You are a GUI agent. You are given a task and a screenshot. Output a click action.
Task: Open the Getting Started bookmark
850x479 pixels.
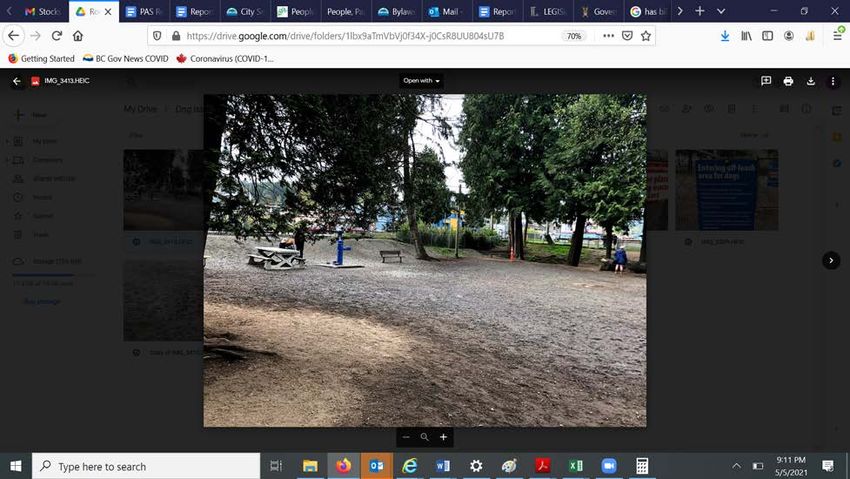coord(41,59)
